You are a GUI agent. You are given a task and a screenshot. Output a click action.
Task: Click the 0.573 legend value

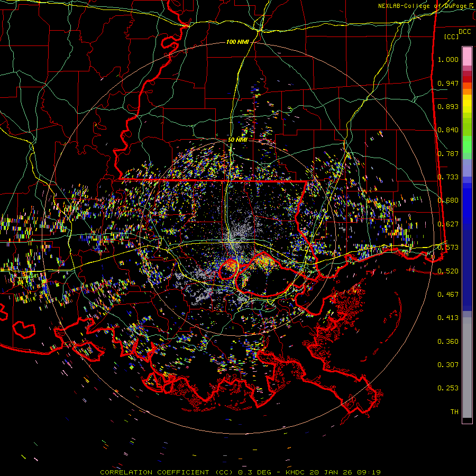pyautogui.click(x=448, y=248)
